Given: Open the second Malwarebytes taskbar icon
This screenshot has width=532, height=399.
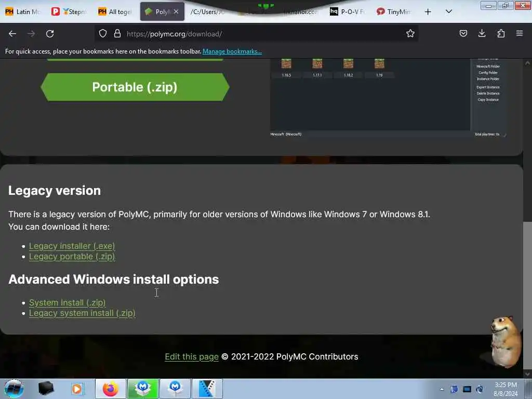Looking at the screenshot, I should 175,389.
